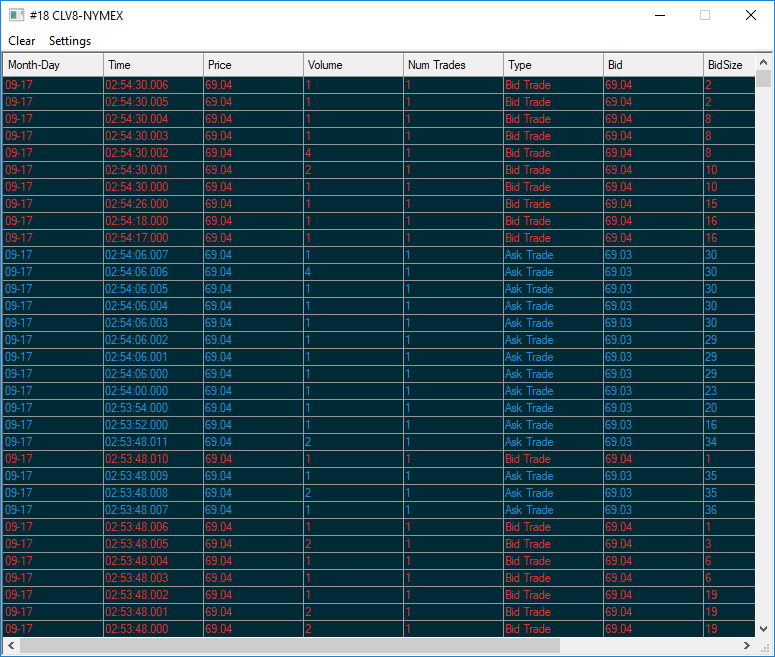Click vertical scrollbar up arrow
The width and height of the screenshot is (775, 657).
[x=764, y=61]
